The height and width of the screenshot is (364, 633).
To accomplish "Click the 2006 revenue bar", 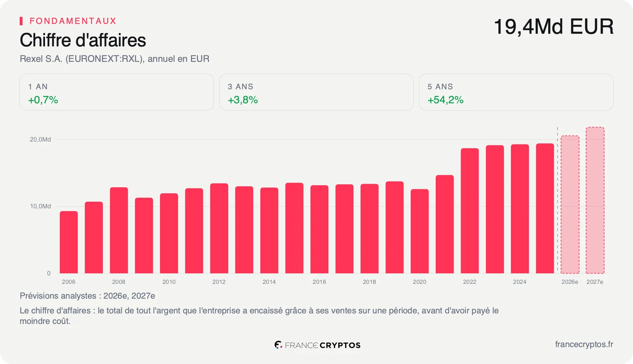I will coord(69,242).
